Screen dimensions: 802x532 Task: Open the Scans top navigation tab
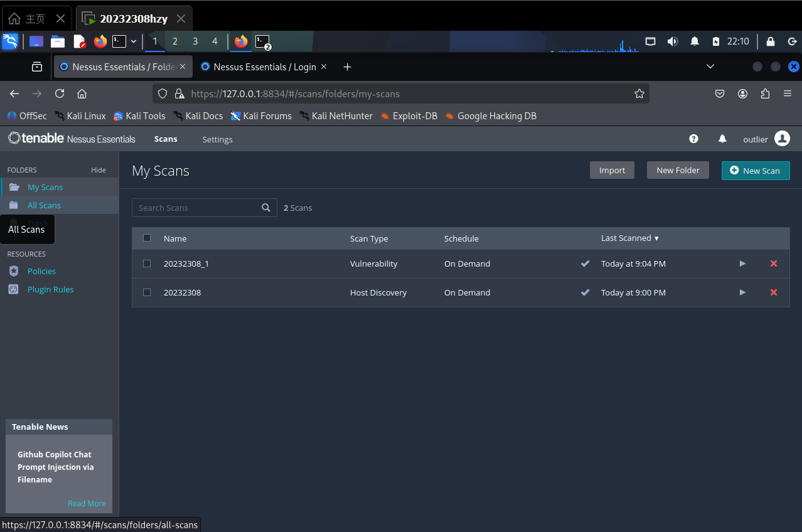coord(166,139)
